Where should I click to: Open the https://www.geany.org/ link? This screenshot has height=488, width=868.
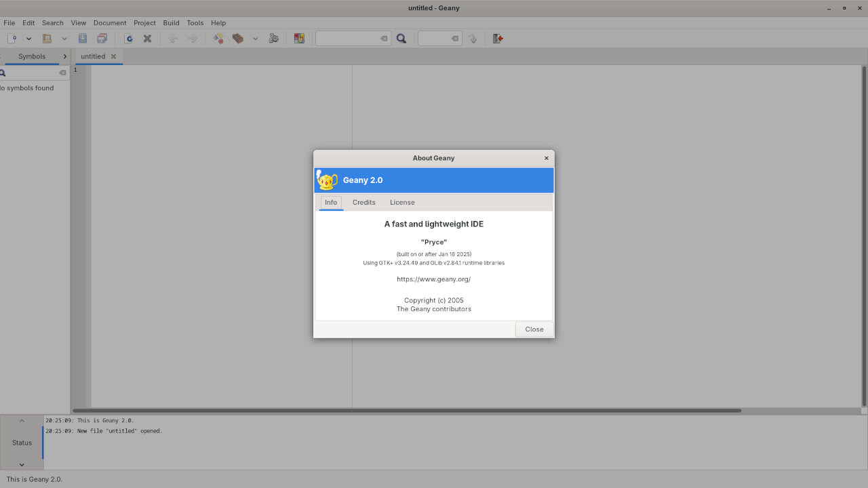[434, 279]
